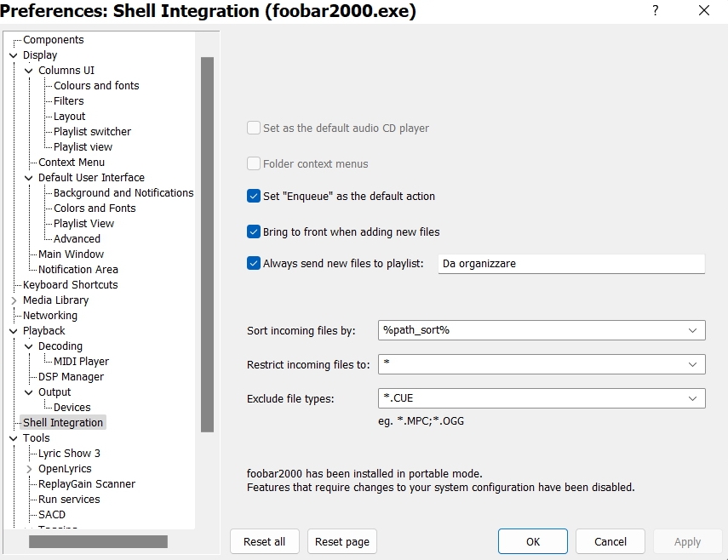Viewport: 728px width, 560px height.
Task: Select Run services in the tree
Action: click(x=69, y=500)
